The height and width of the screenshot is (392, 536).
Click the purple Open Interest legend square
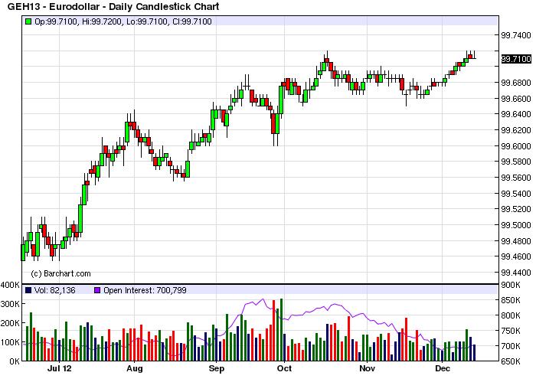(x=97, y=290)
